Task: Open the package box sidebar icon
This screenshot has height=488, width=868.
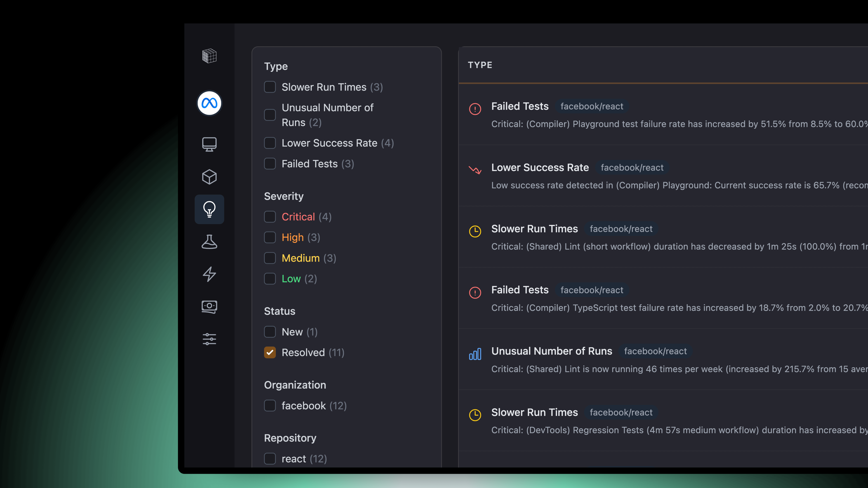Action: tap(209, 176)
